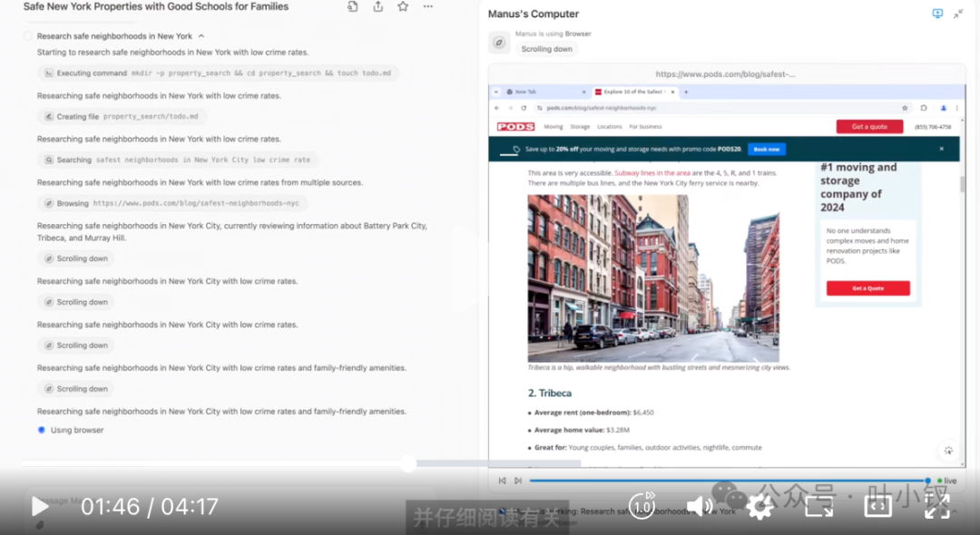
Task: Click the browser forward arrow
Action: (x=510, y=108)
